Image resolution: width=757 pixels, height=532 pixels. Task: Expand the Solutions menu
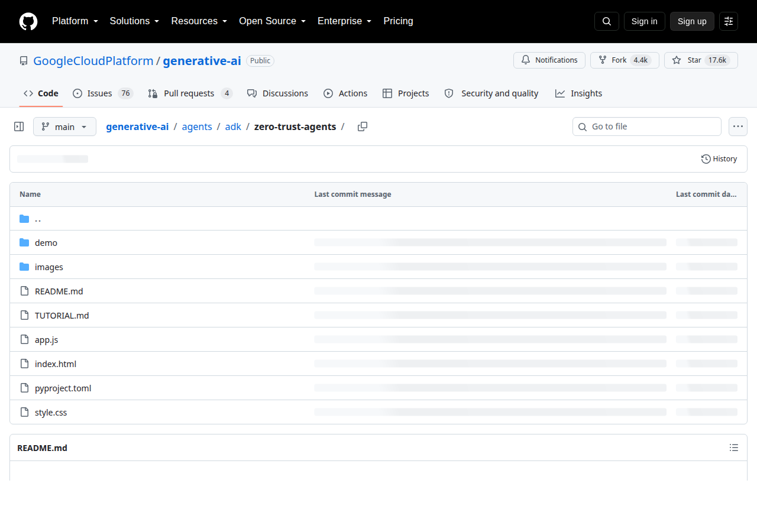[134, 21]
